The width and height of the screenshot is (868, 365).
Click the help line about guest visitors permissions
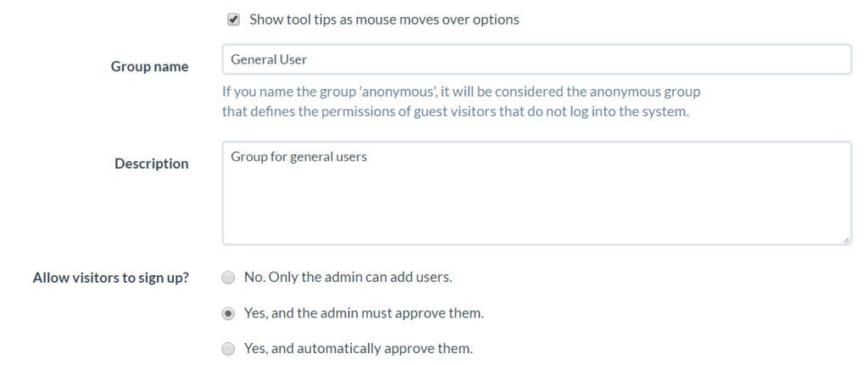click(455, 111)
